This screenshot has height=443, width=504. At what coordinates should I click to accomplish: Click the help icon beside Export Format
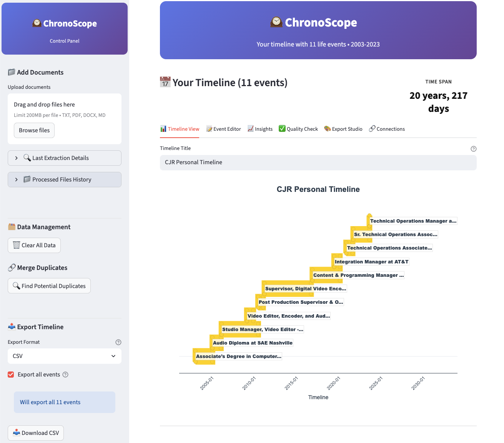(118, 342)
